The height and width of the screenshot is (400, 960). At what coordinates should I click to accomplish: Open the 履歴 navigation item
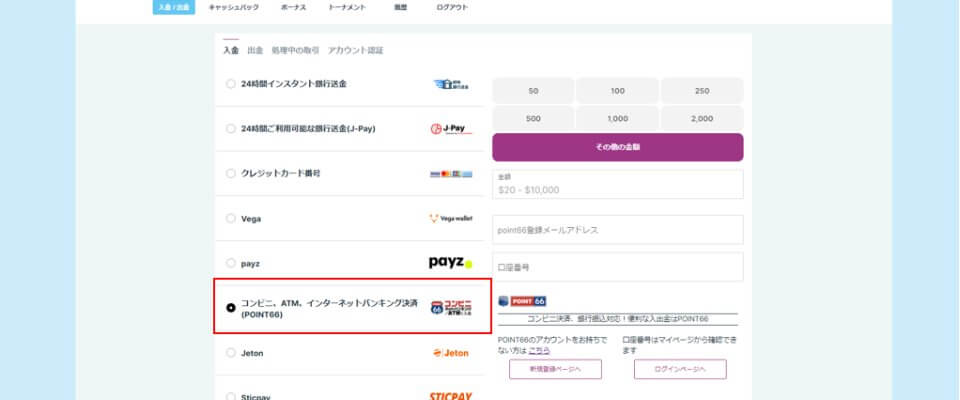[x=400, y=7]
